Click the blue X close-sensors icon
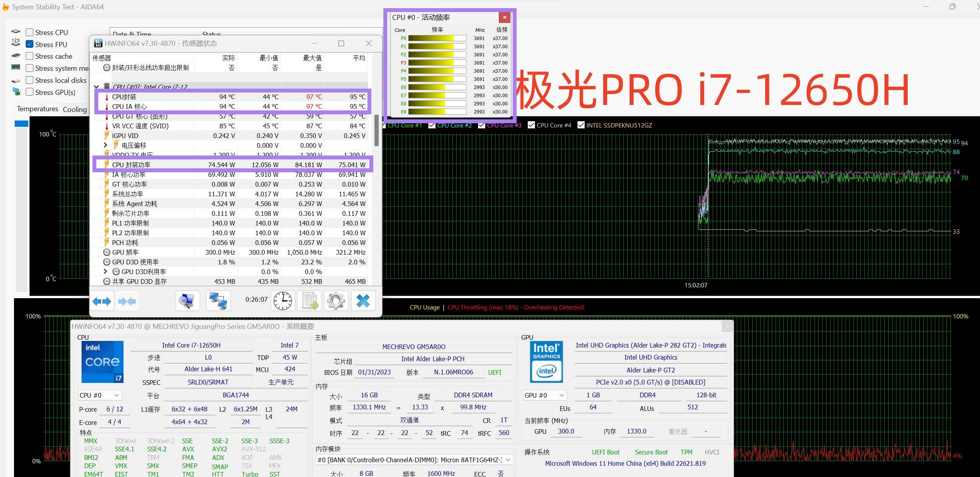The width and height of the screenshot is (980, 477). pos(363,301)
